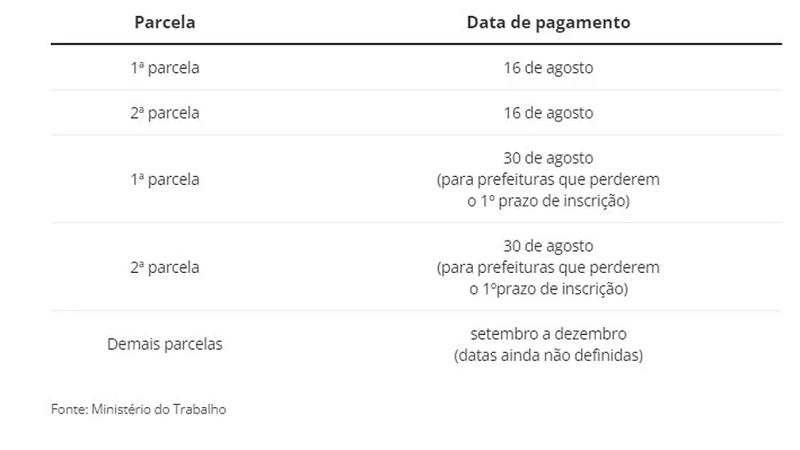Click 'Ministério do Trabalho' in the source line
This screenshot has height=450, width=800.
pyautogui.click(x=159, y=409)
